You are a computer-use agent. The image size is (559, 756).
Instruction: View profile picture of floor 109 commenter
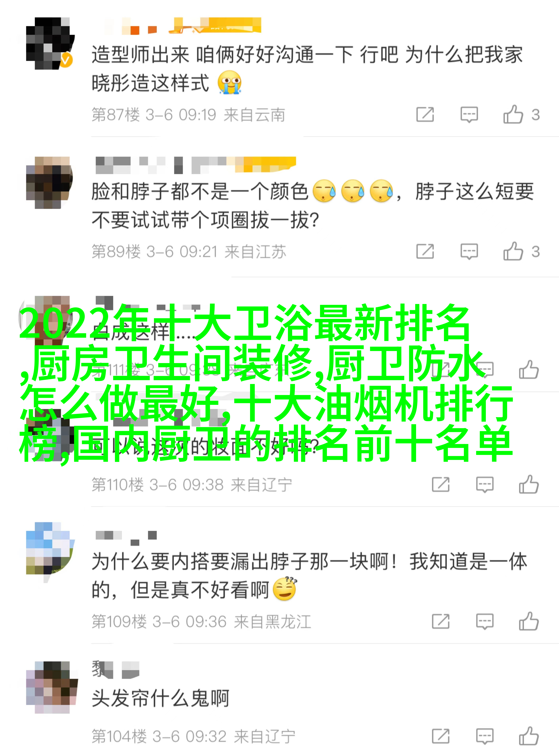coord(50,548)
